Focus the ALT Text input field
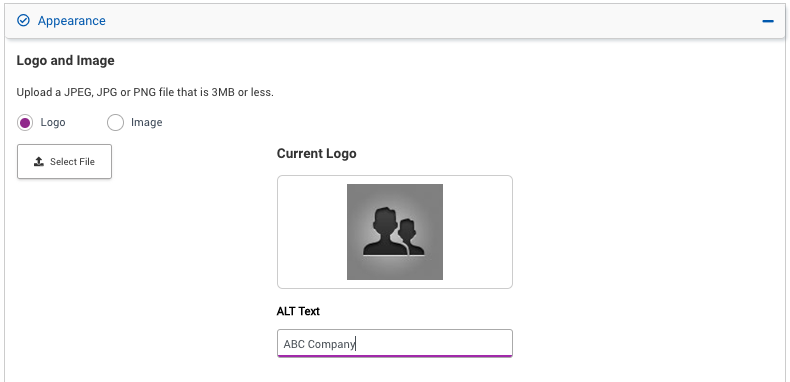This screenshot has height=382, width=790. [395, 344]
